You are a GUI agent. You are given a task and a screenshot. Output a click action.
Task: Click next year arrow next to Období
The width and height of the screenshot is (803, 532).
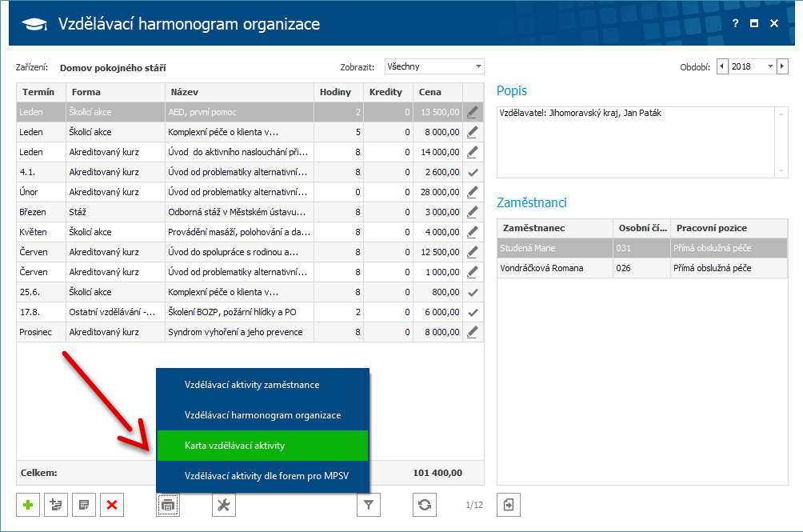782,66
